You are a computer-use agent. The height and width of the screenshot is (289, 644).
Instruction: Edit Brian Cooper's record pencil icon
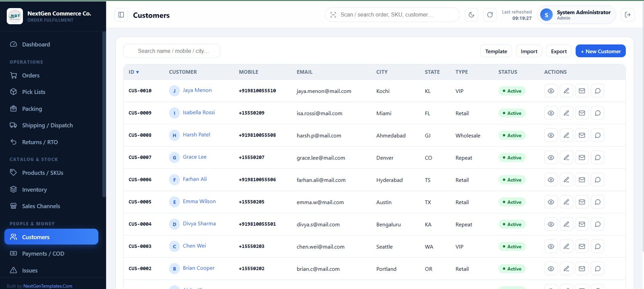[x=566, y=268]
